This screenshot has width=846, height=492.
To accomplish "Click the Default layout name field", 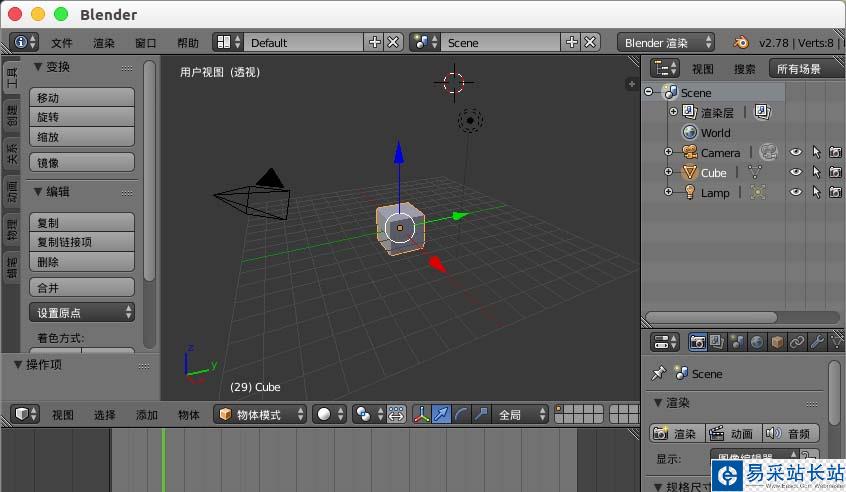I will pyautogui.click(x=303, y=42).
